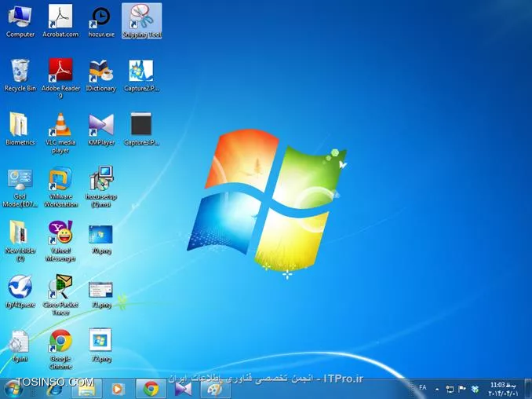532x399 pixels.
Task: Show hidden tray icons arrow
Action: point(437,389)
